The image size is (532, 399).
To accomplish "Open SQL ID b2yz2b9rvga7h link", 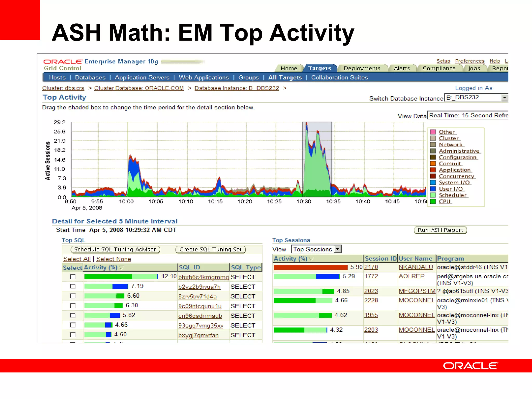I will pos(199,287).
